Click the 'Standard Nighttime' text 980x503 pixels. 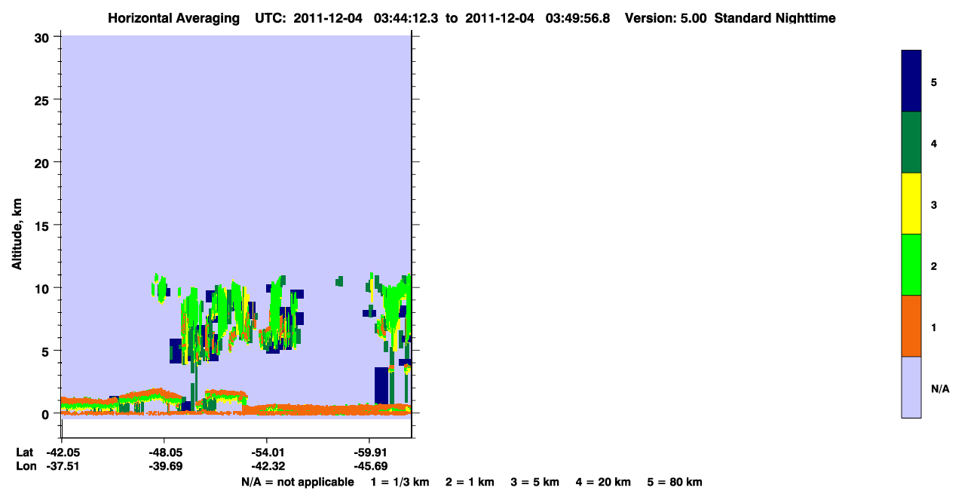tap(775, 18)
